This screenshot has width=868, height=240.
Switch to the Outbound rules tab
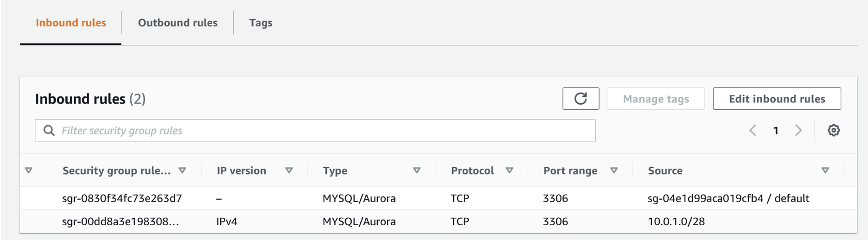tap(178, 23)
